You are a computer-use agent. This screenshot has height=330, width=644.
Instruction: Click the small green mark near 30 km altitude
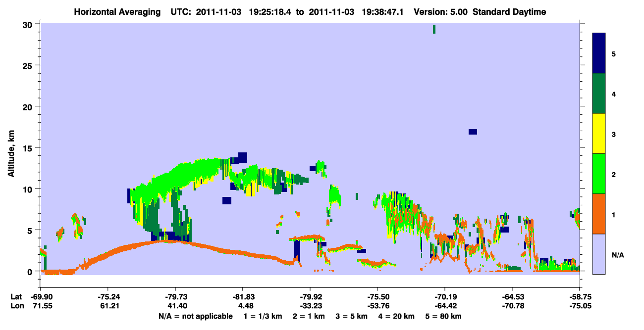click(x=434, y=29)
